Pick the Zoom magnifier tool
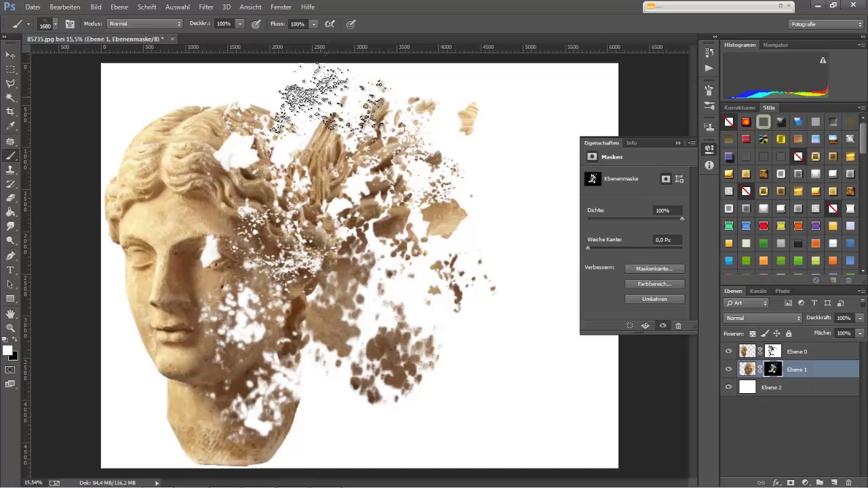This screenshot has width=868, height=488. (10, 328)
